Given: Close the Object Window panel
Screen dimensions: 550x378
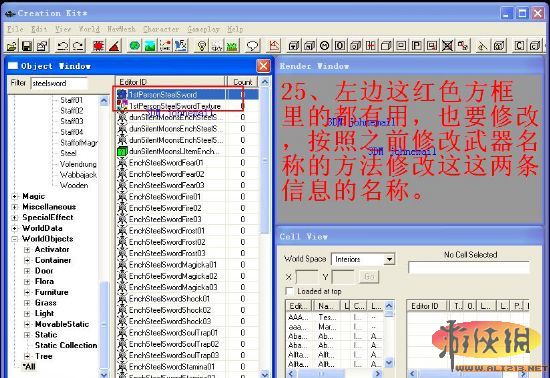Looking at the screenshot, I should point(263,66).
